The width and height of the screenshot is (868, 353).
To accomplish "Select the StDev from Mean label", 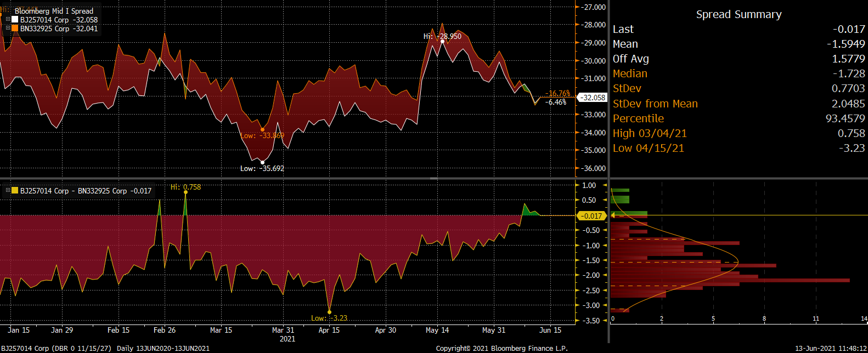I will pos(655,104).
